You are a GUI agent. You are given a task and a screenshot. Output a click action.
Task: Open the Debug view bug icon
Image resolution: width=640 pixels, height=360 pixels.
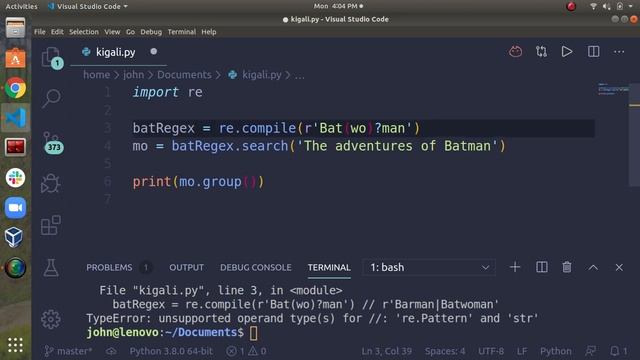point(51,183)
